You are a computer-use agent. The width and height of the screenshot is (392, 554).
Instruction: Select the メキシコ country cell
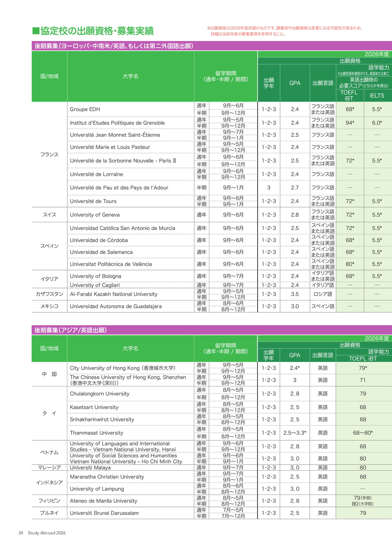click(x=49, y=306)
